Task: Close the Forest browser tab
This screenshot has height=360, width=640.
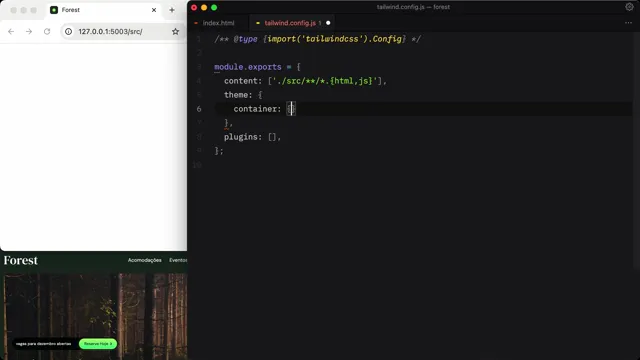Action: 154,10
